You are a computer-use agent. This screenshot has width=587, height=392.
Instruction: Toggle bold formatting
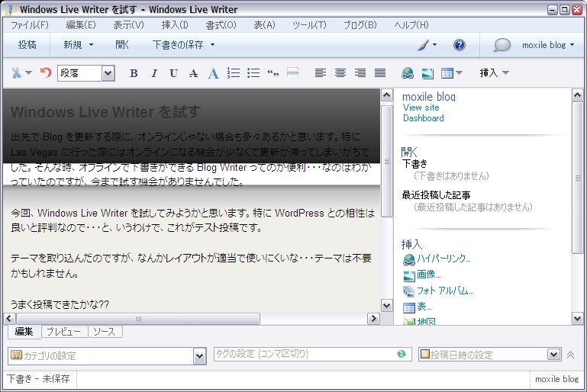tap(134, 73)
